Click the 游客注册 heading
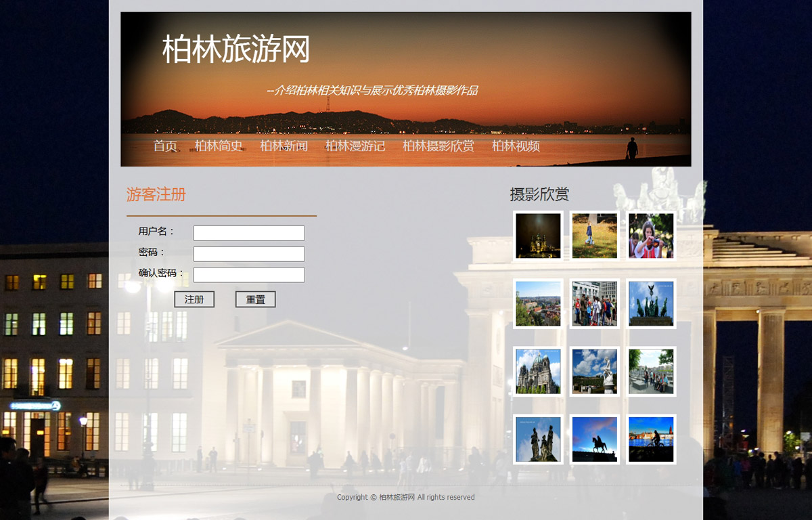The width and height of the screenshot is (812, 520). 156,195
